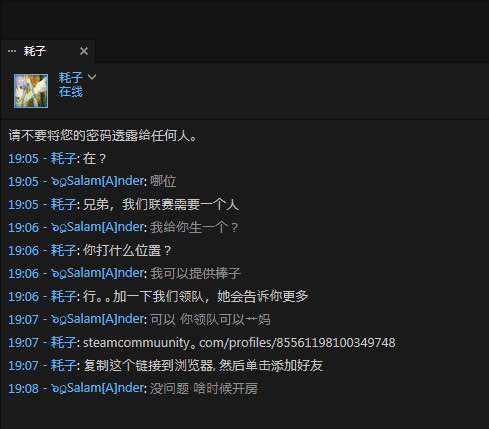Click sender 耗子 in 复制这个链接到浏览器 message
The image size is (489, 429).
tap(63, 365)
